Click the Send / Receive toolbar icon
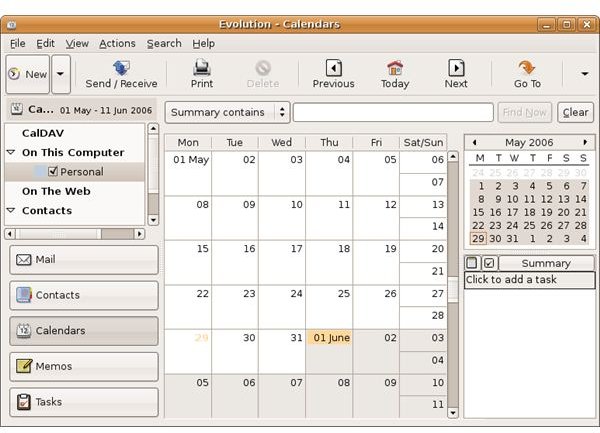 pos(121,74)
